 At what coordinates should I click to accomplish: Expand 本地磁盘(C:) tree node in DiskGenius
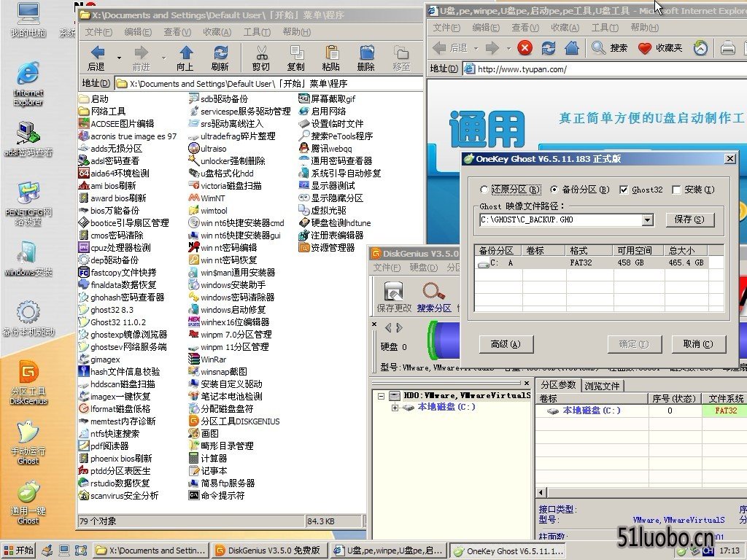point(395,407)
